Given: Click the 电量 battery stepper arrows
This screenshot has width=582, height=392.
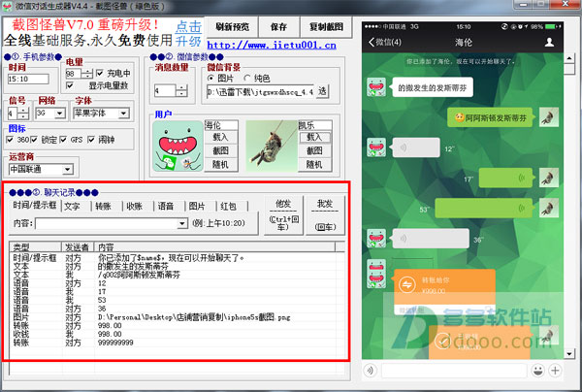Looking at the screenshot, I should 87,73.
